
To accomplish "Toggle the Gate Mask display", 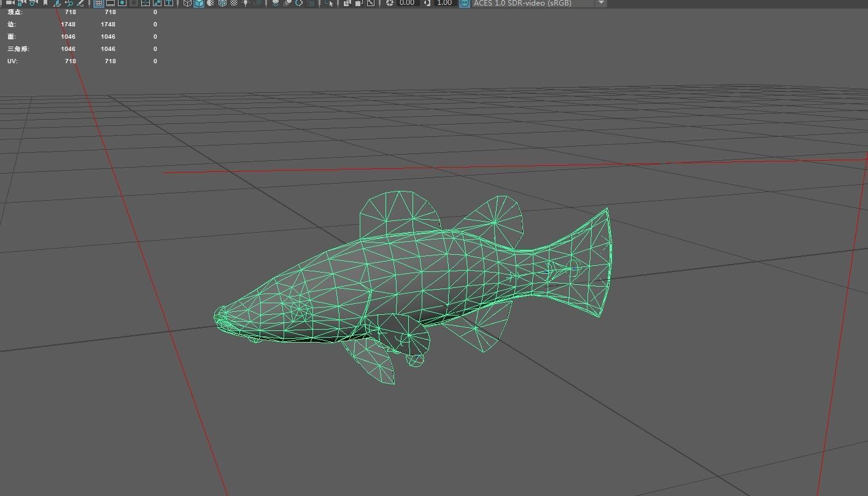I will (134, 3).
